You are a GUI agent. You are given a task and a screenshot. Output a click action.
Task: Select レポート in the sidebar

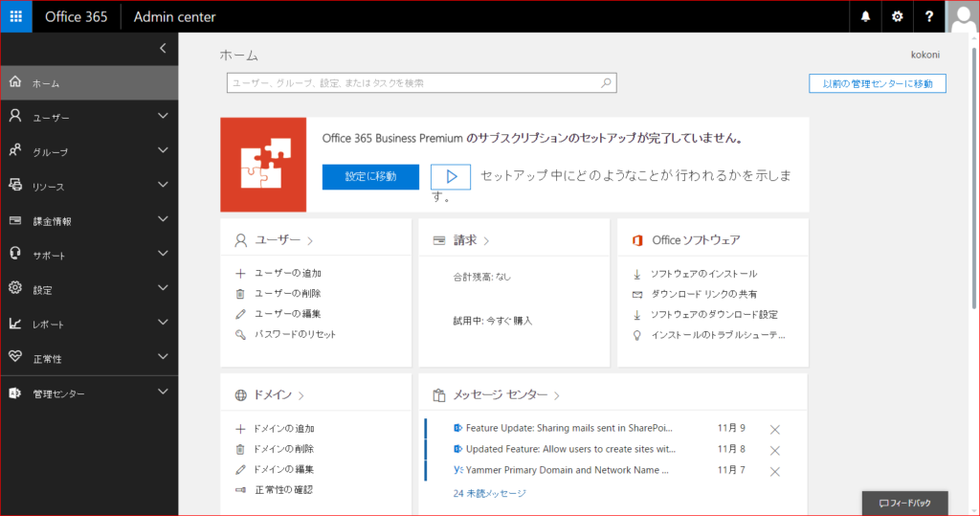(48, 325)
